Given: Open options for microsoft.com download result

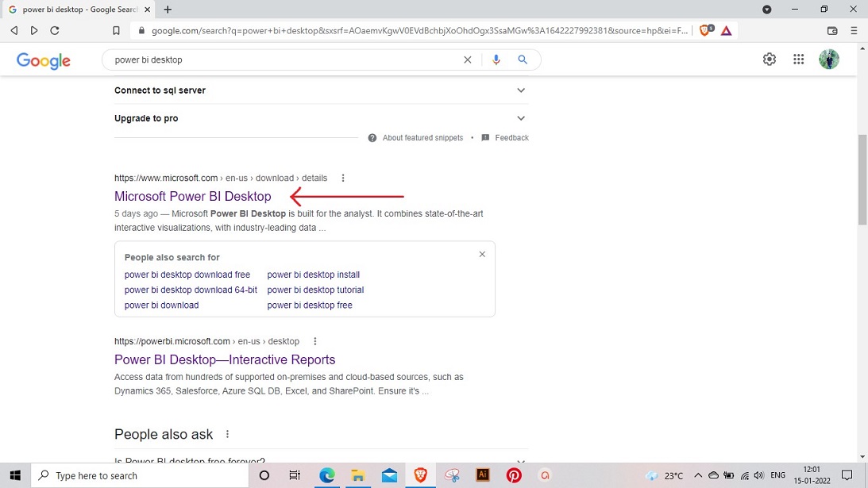Looking at the screenshot, I should click(x=343, y=179).
